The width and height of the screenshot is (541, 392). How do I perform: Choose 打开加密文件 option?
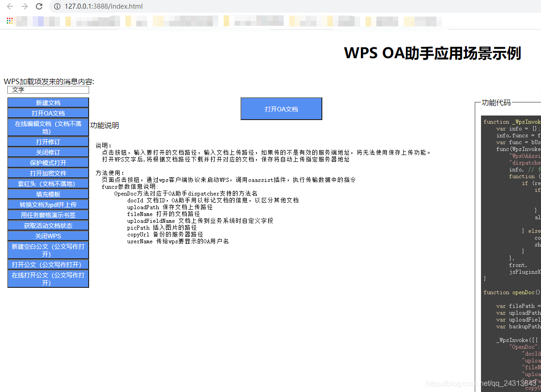tap(48, 173)
